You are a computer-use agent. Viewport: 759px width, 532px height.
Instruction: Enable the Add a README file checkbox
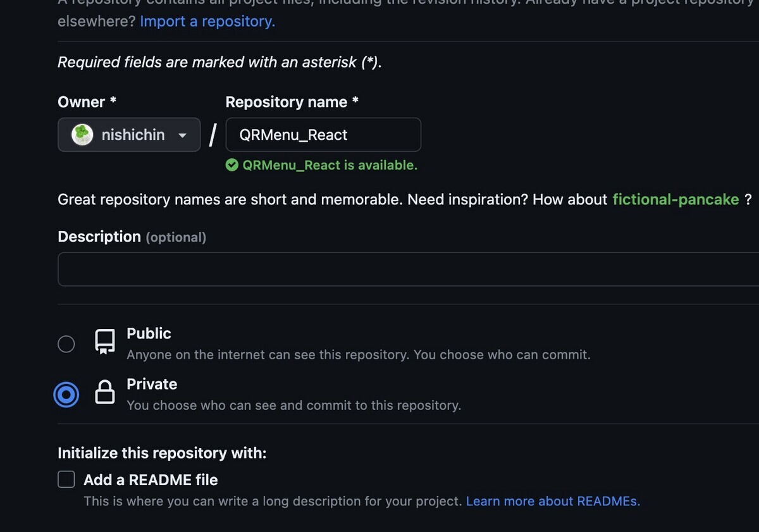66,479
